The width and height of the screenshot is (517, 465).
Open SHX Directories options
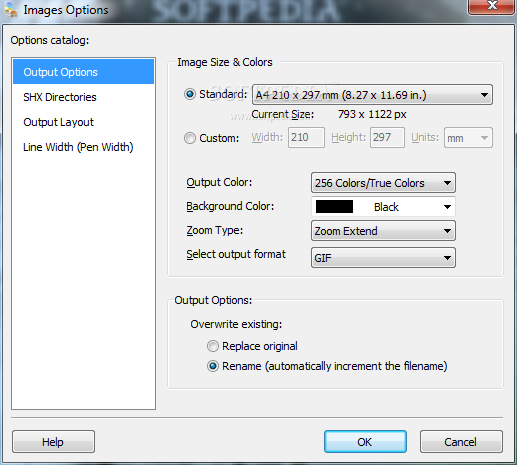click(83, 97)
